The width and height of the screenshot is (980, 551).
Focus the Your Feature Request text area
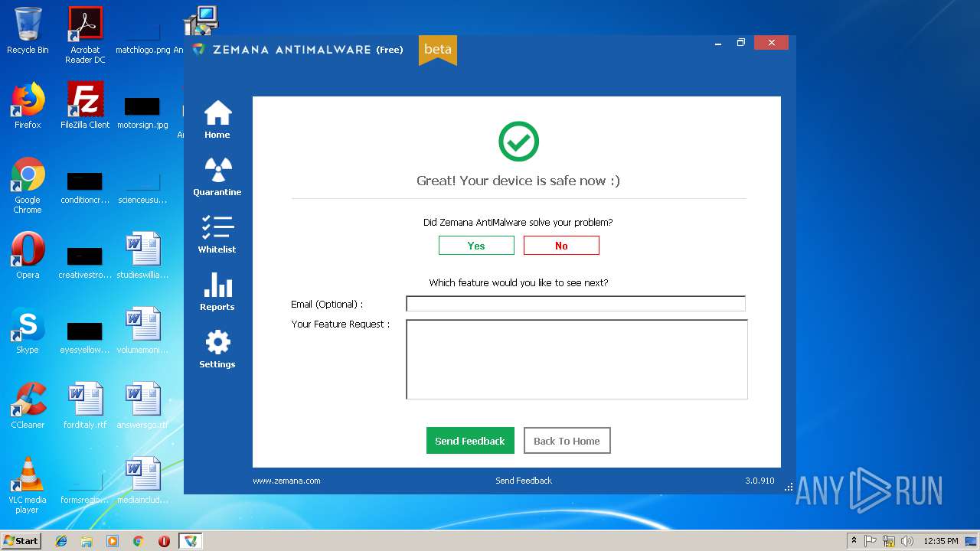pos(577,360)
